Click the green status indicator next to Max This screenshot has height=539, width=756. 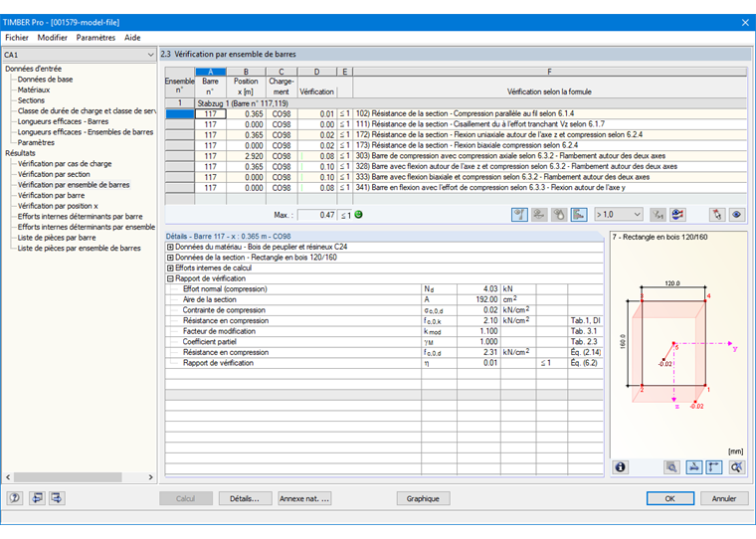coord(358,215)
